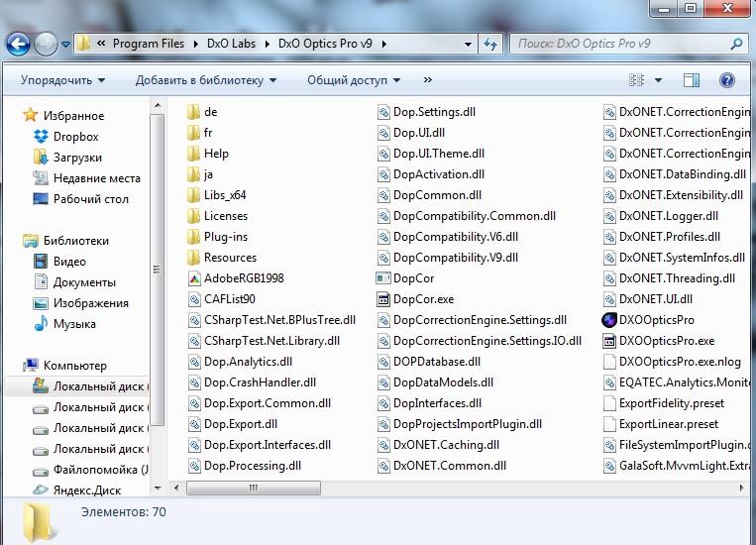
Task: Select the ja folder icon
Action: tap(193, 174)
